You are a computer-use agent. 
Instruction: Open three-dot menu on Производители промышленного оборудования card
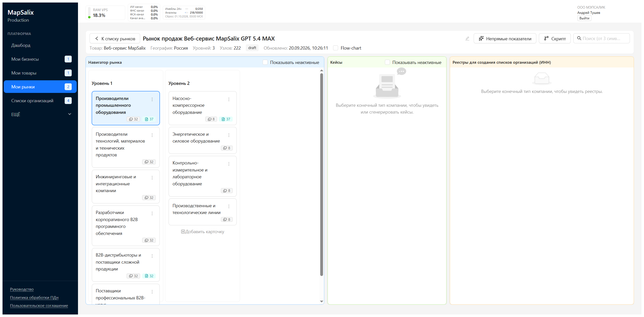click(152, 99)
